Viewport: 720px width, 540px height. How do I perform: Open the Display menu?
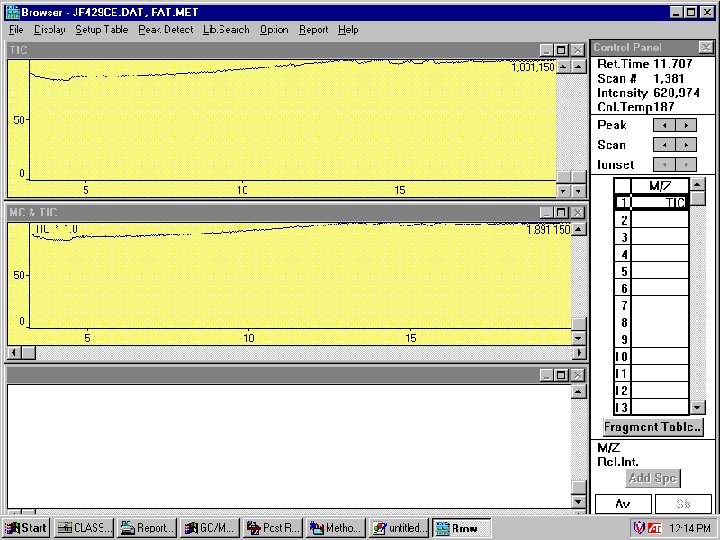click(50, 29)
